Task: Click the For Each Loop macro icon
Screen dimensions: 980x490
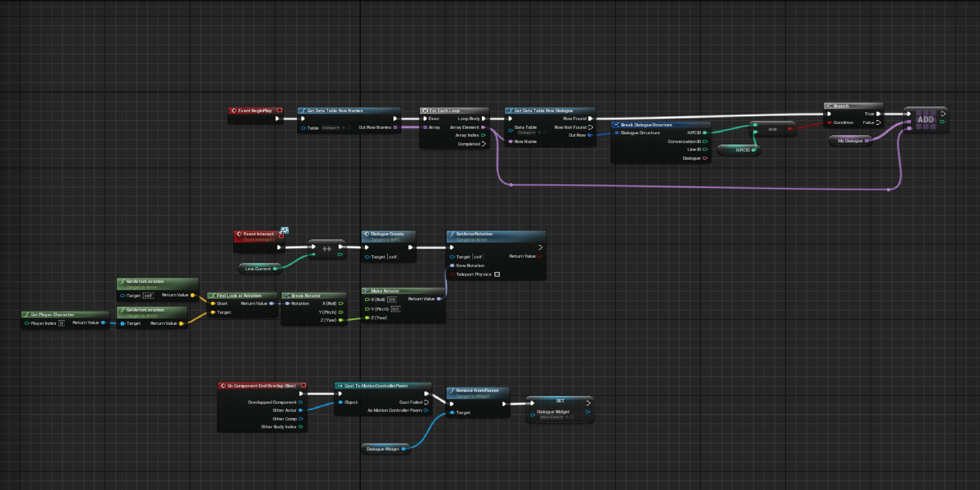Action: point(425,111)
